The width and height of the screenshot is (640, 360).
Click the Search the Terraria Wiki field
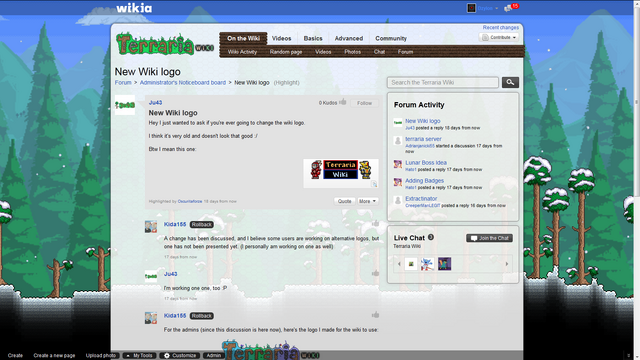pos(443,82)
